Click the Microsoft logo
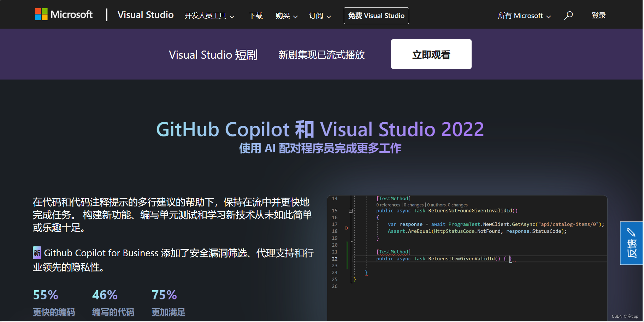This screenshot has width=644, height=322. point(64,14)
